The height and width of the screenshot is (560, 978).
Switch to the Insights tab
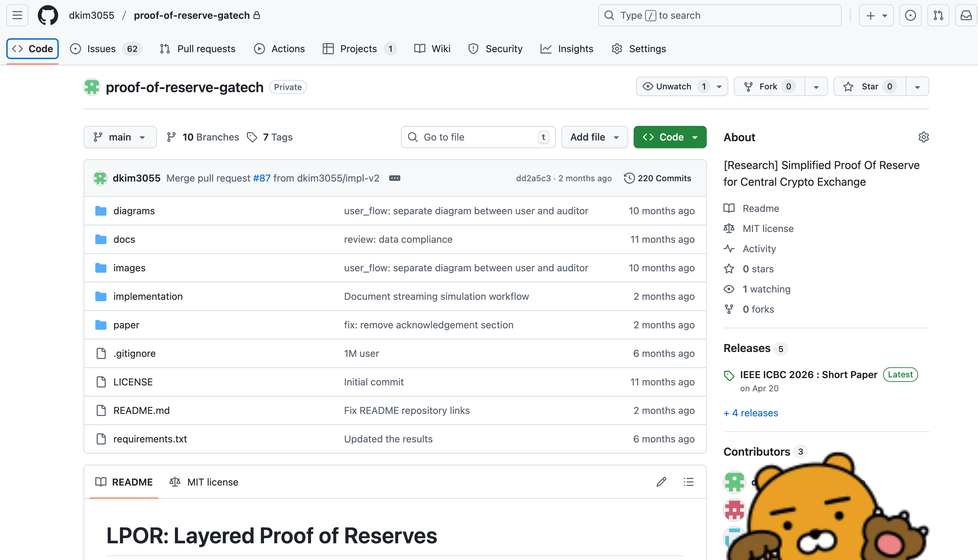click(567, 49)
